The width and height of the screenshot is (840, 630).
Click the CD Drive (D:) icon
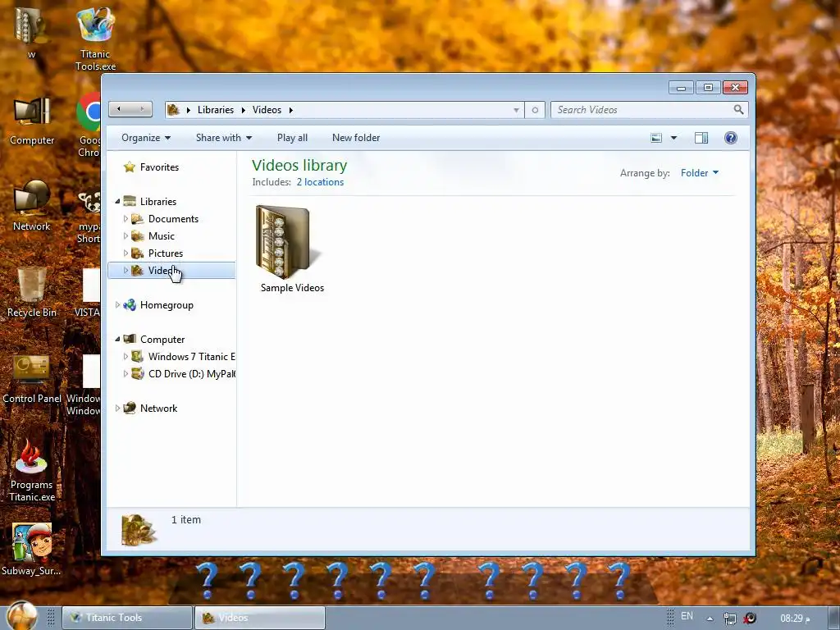pyautogui.click(x=138, y=373)
